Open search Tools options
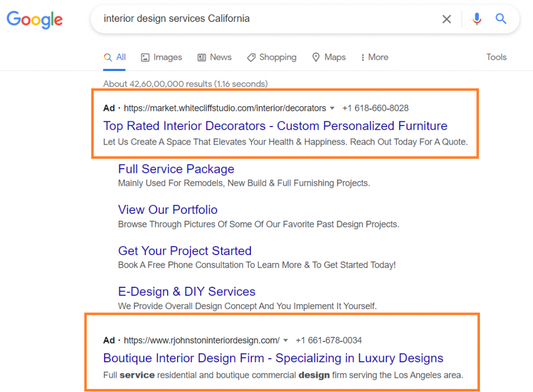 click(x=496, y=57)
